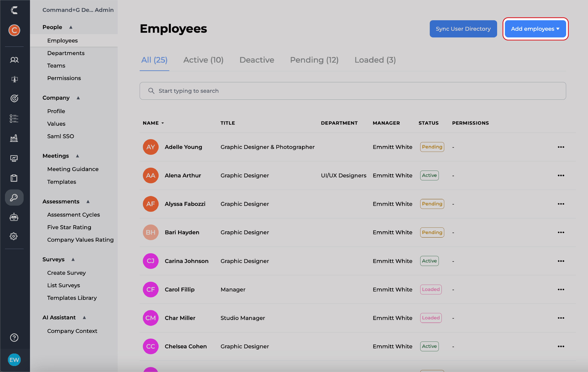588x372 pixels.
Task: Select the key-shaped permissions icon in sidebar
Action: point(14,198)
